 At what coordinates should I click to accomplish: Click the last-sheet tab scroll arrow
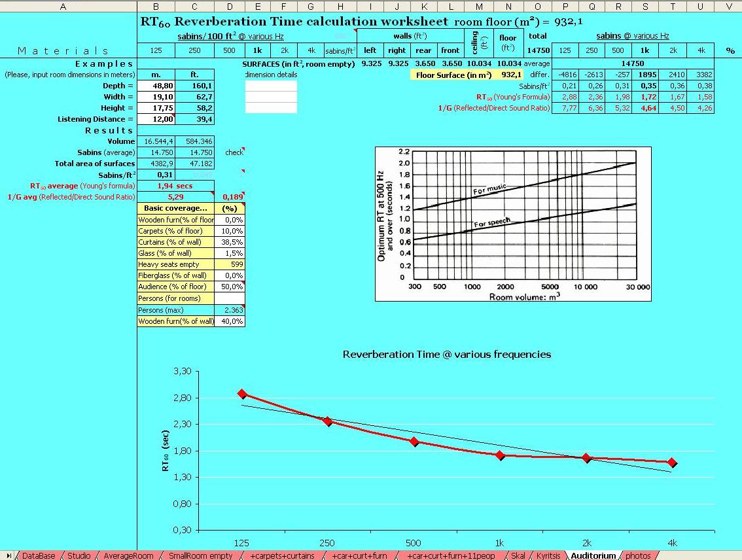coord(9,555)
